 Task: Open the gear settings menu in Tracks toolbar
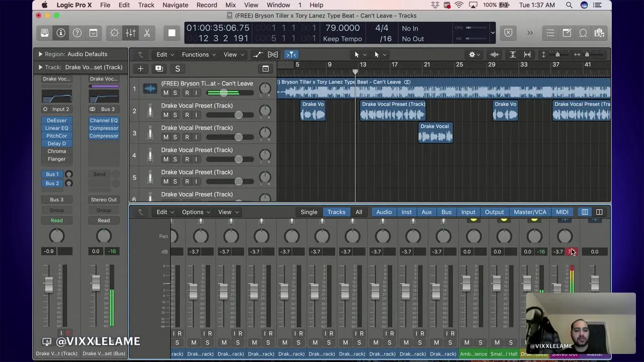pos(474,54)
